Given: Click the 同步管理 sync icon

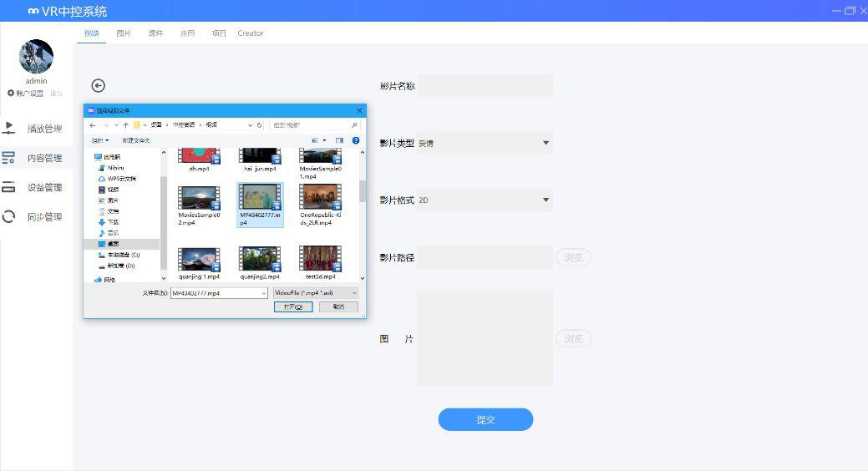Looking at the screenshot, I should pos(9,217).
